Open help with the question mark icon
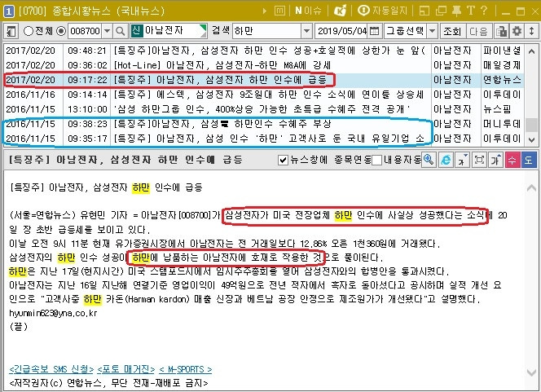This screenshot has width=541, height=392. (x=484, y=11)
